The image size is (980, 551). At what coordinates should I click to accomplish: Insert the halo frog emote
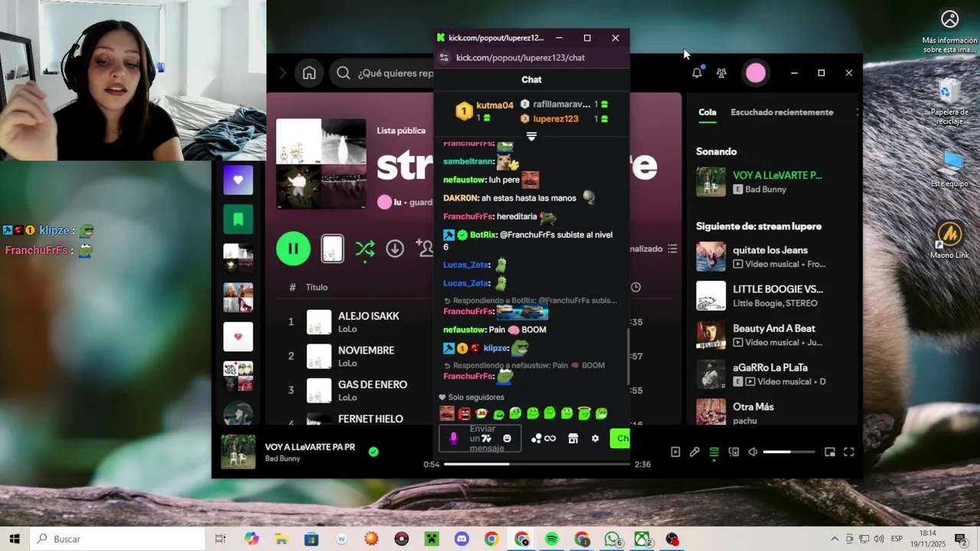point(584,413)
